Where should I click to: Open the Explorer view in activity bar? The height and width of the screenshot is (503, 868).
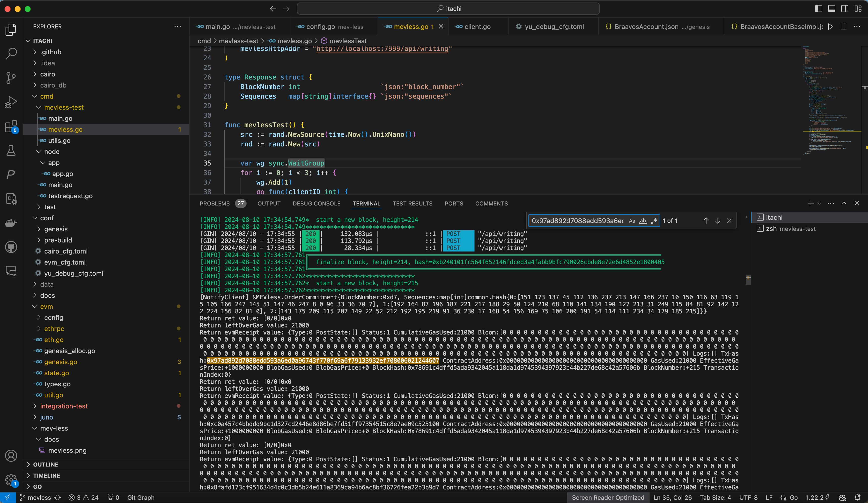(x=11, y=30)
